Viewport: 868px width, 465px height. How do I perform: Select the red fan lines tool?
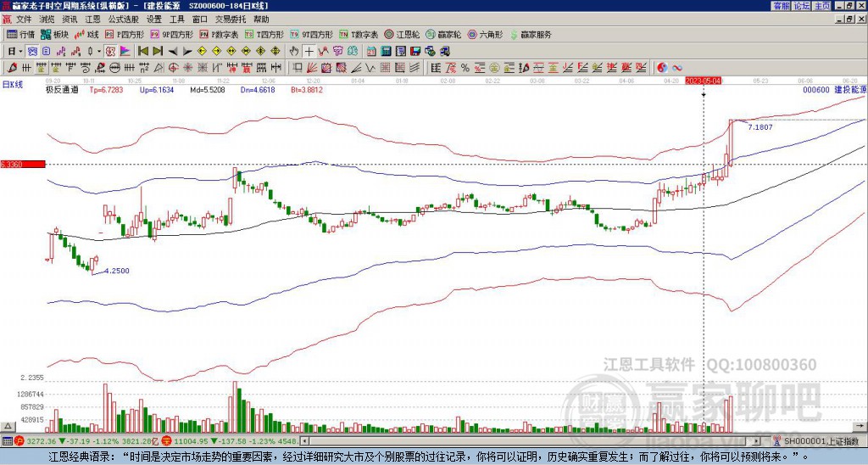click(311, 68)
